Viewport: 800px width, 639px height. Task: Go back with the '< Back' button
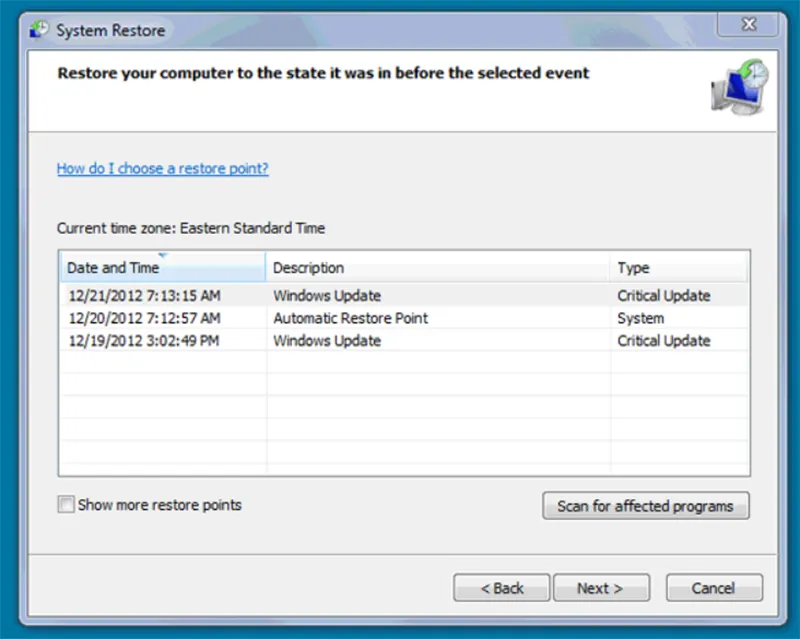pos(502,588)
